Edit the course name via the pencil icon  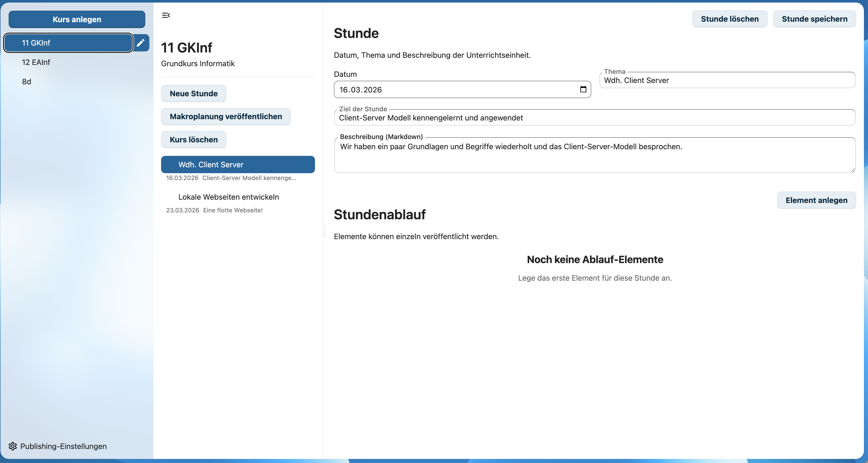click(x=141, y=43)
